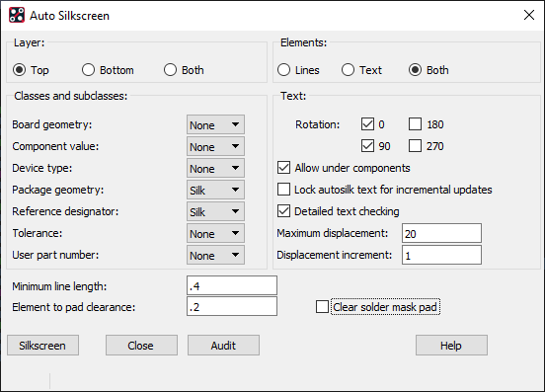Toggle rotation 0 checkbox
Viewport: 545px width, 392px height.
(367, 124)
